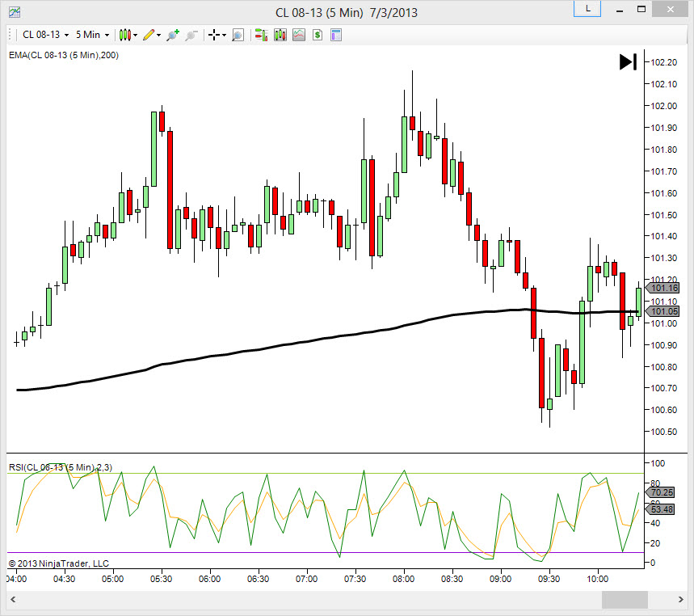Screen dimensions: 694x616
Task: Jump to latest bar arrow button
Action: tap(628, 62)
